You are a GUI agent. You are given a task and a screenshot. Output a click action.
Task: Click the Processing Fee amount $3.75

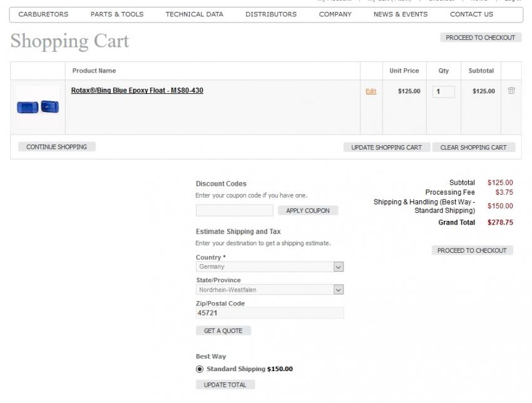coord(504,192)
